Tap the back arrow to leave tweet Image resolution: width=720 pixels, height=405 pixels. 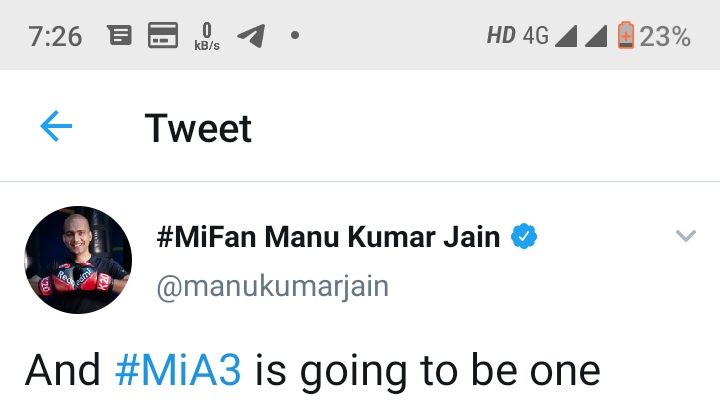point(56,126)
